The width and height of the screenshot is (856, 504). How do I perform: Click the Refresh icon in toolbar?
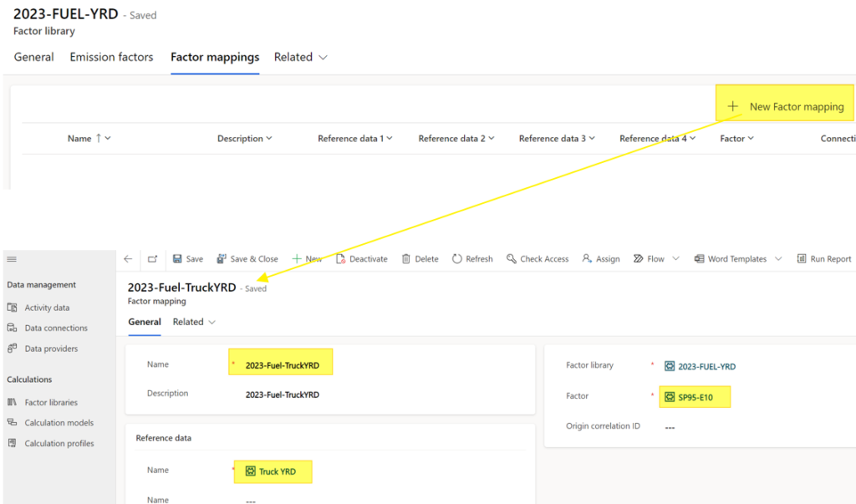[457, 259]
